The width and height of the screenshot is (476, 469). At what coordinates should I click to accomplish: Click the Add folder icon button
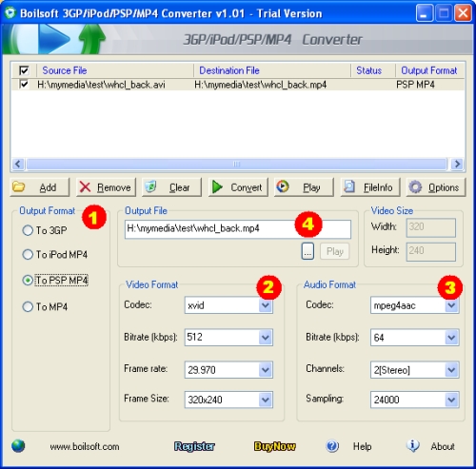point(19,186)
